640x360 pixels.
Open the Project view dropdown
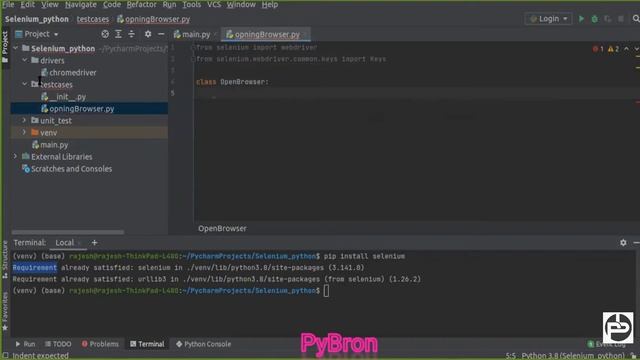click(37, 34)
